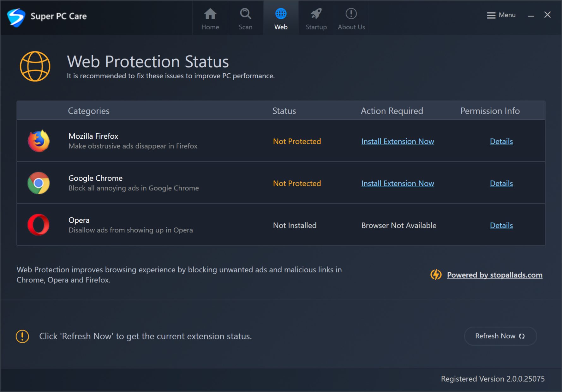
Task: Click Chrome's Not Protected status
Action: 297,184
